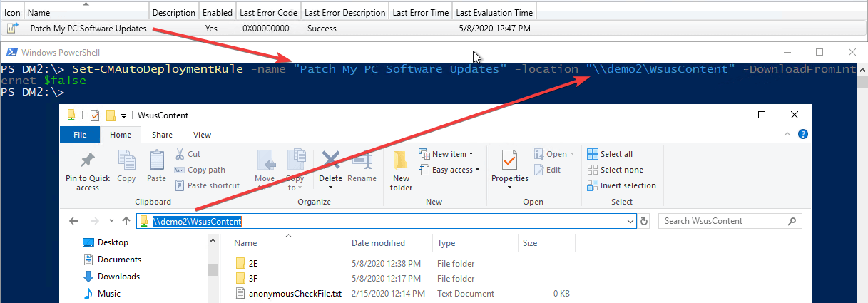Image resolution: width=868 pixels, height=303 pixels.
Task: Open the Properties dropdown arrow
Action: (510, 188)
